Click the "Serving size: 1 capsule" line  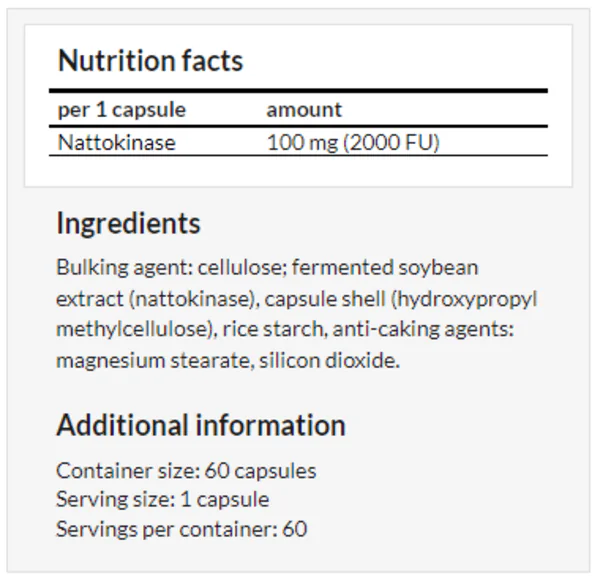click(162, 499)
